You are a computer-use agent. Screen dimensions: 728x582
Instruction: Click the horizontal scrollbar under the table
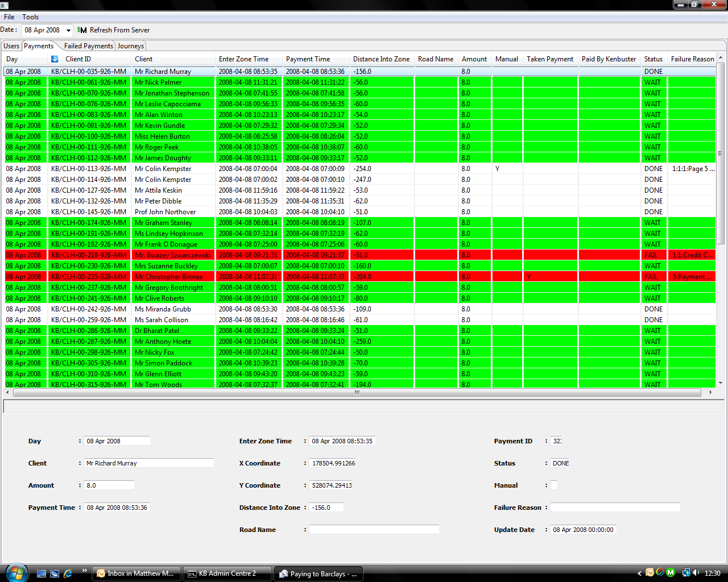(x=357, y=392)
